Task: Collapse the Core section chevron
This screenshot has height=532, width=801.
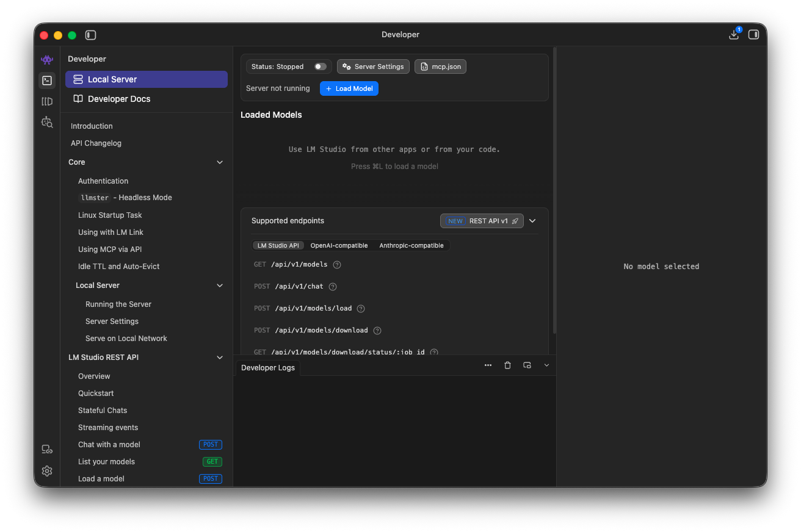Action: pos(220,162)
